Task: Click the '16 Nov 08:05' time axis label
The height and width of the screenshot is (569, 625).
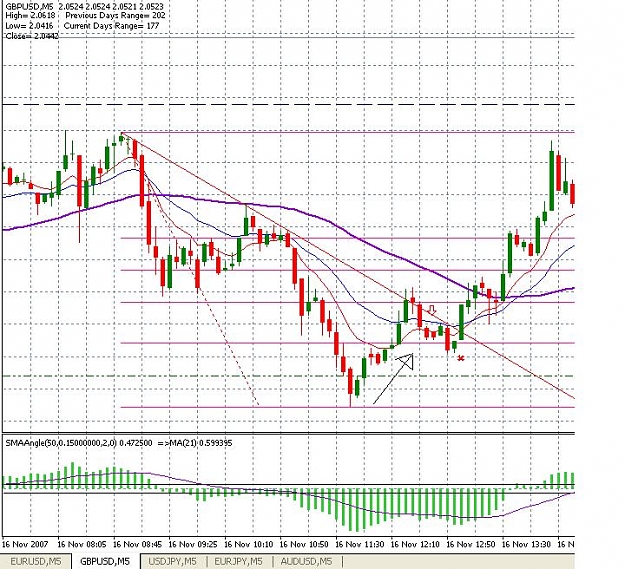Action: (82, 544)
